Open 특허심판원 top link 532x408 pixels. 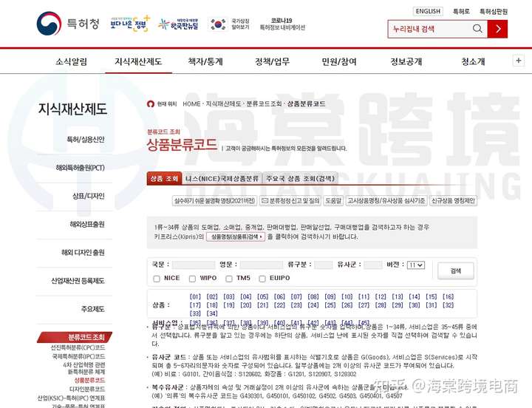click(494, 12)
